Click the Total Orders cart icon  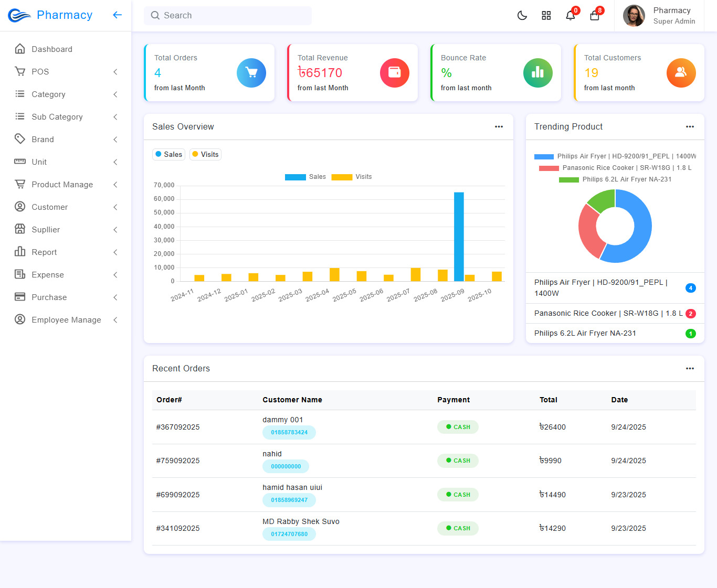click(x=251, y=73)
